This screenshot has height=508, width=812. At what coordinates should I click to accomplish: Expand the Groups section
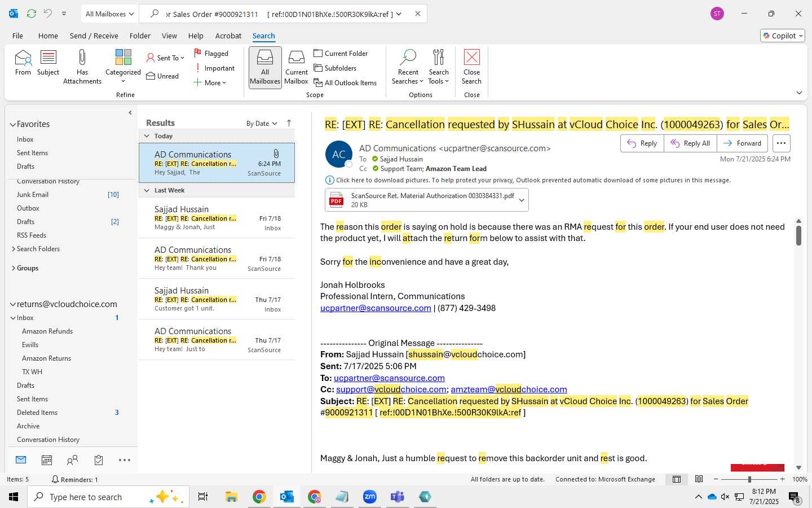(13, 268)
